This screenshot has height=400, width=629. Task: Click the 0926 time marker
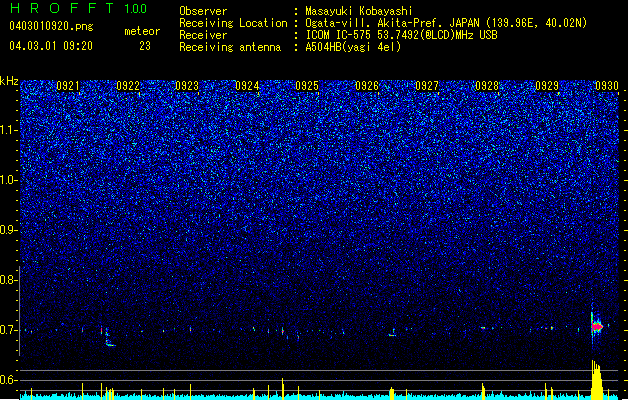[x=367, y=85]
